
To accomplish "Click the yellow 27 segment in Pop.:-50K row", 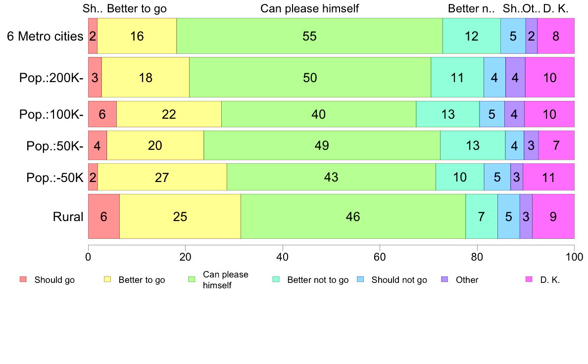I will pyautogui.click(x=162, y=177).
